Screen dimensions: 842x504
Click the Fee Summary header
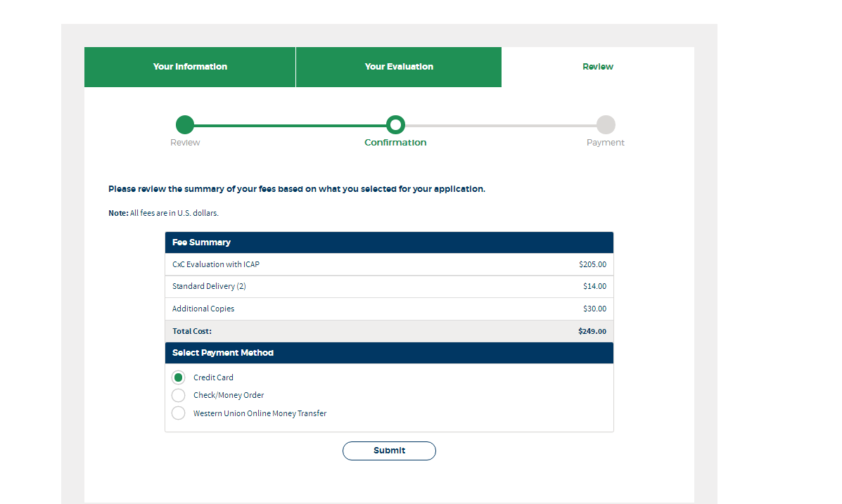(x=389, y=243)
